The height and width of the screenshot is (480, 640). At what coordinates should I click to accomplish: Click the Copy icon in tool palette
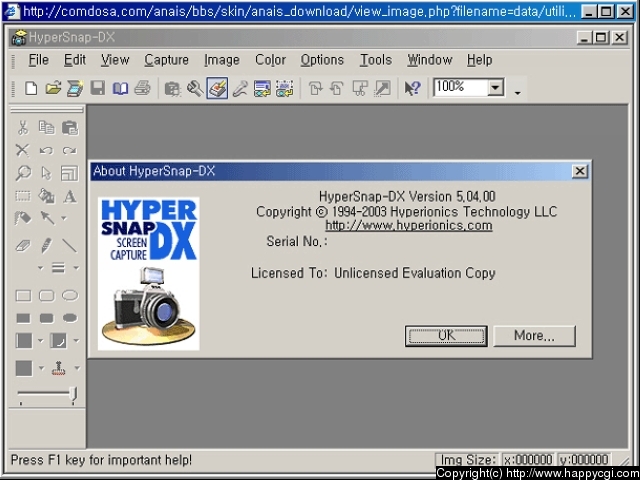coord(46,128)
